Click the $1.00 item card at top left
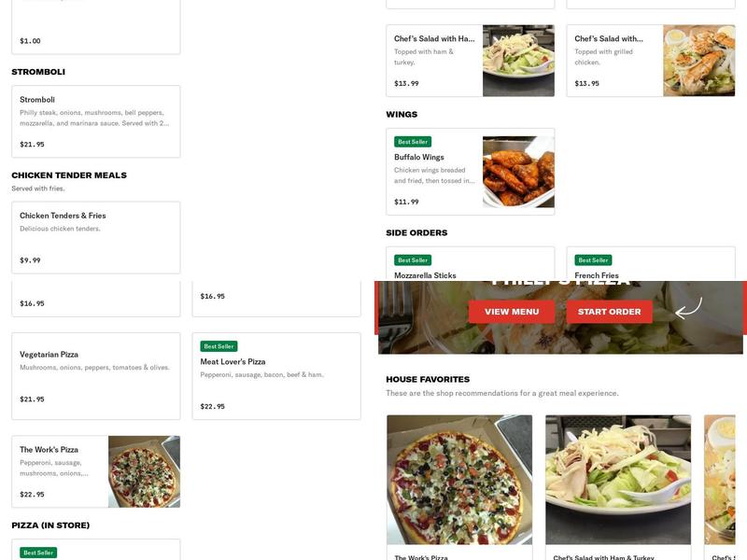 pyautogui.click(x=96, y=28)
